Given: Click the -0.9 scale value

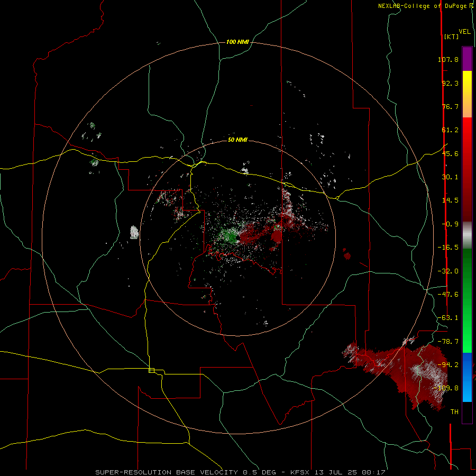Looking at the screenshot, I should 450,224.
